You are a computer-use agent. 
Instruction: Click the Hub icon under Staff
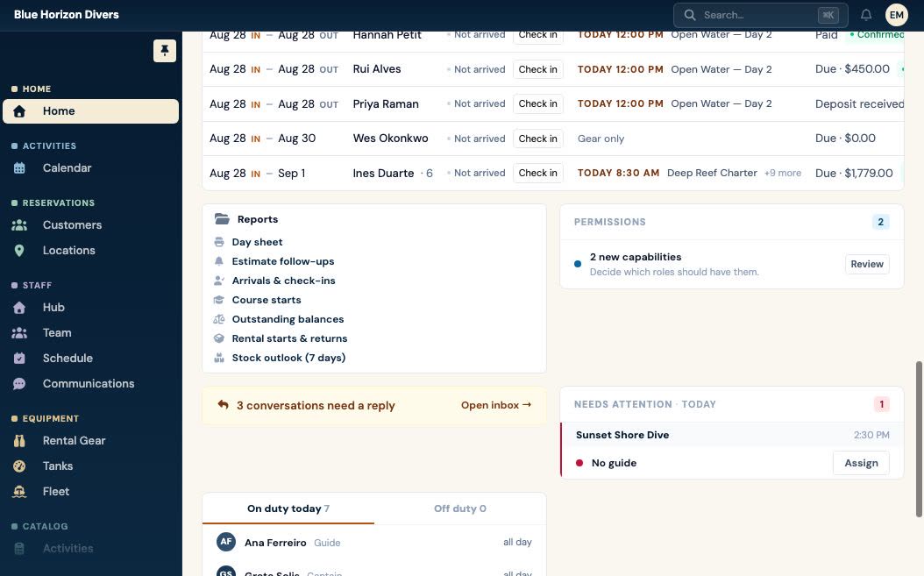tap(19, 308)
